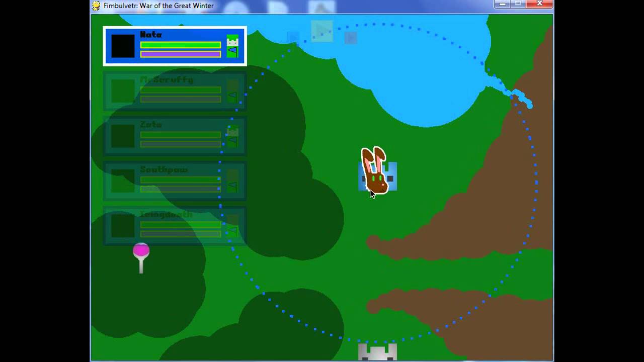Click the faded name 'Zeta'
The height and width of the screenshot is (362, 644).
tap(151, 125)
